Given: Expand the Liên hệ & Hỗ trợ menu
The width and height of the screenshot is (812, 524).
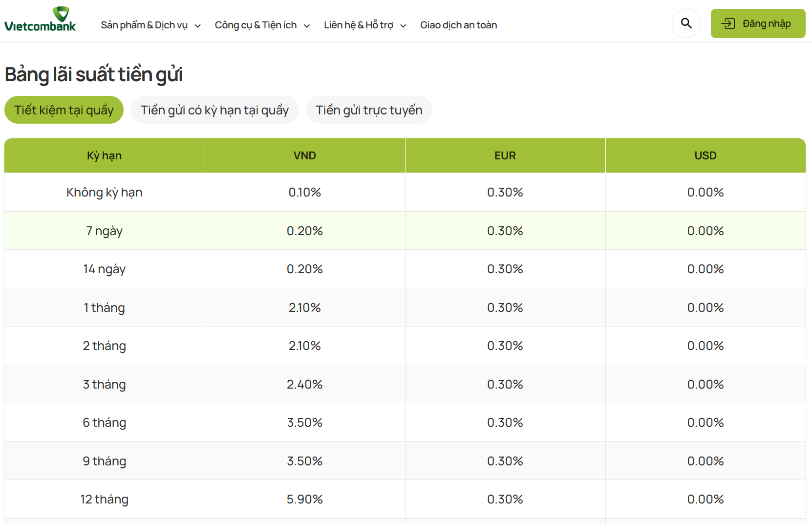Looking at the screenshot, I should pos(364,25).
